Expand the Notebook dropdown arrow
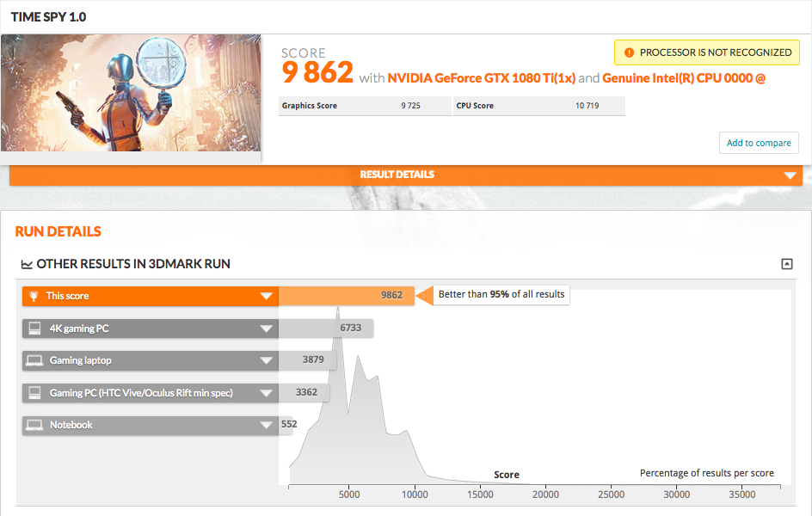 tap(266, 426)
